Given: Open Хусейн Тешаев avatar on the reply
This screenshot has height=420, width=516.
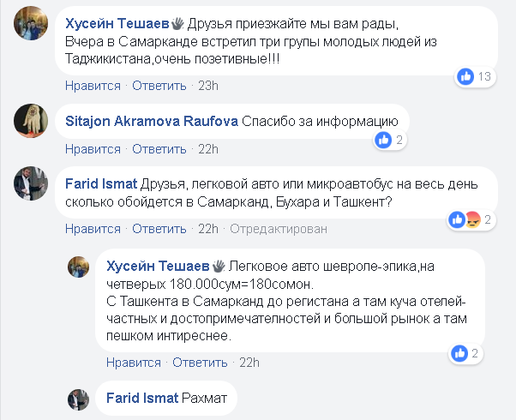Looking at the screenshot, I should pyautogui.click(x=79, y=266).
